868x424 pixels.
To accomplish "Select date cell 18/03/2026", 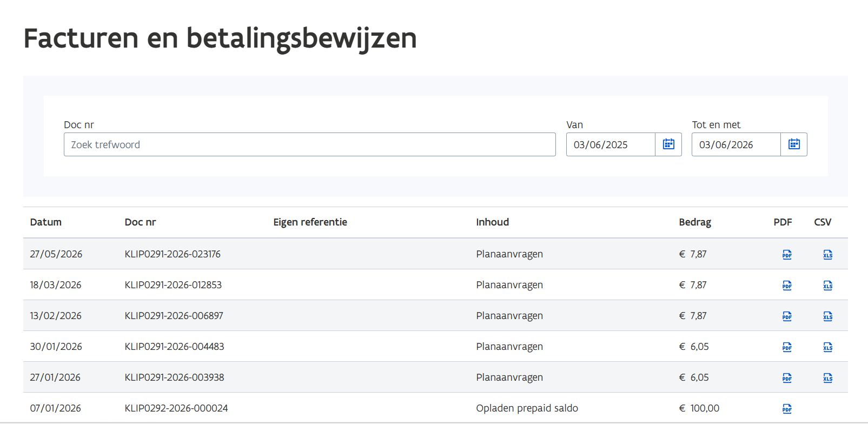I will [x=56, y=285].
